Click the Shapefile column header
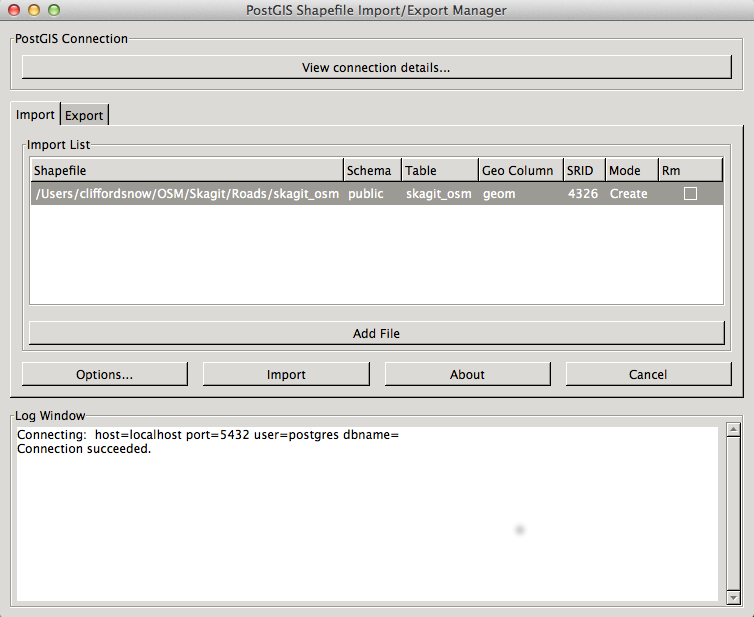 point(186,170)
